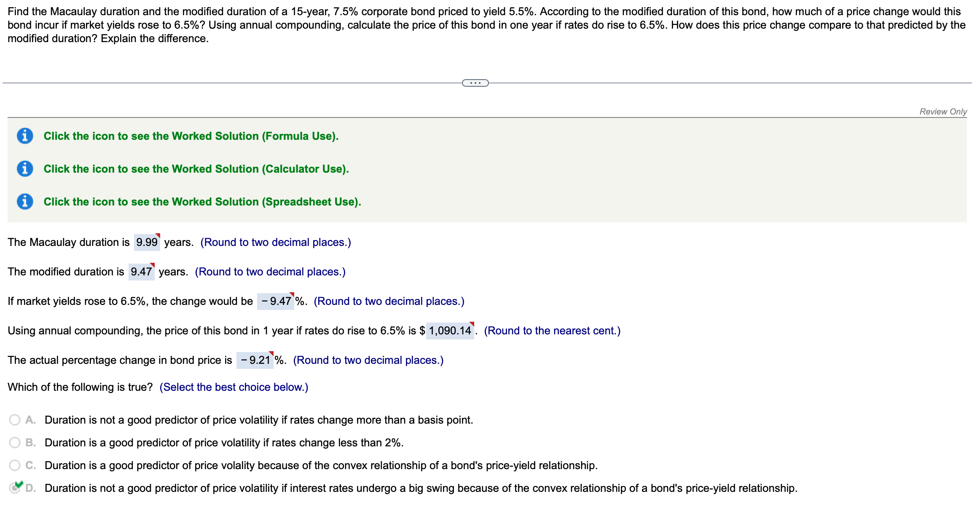This screenshot has width=980, height=507.
Task: Click the Worked Solution (Formula Use) info icon
Action: [25, 136]
